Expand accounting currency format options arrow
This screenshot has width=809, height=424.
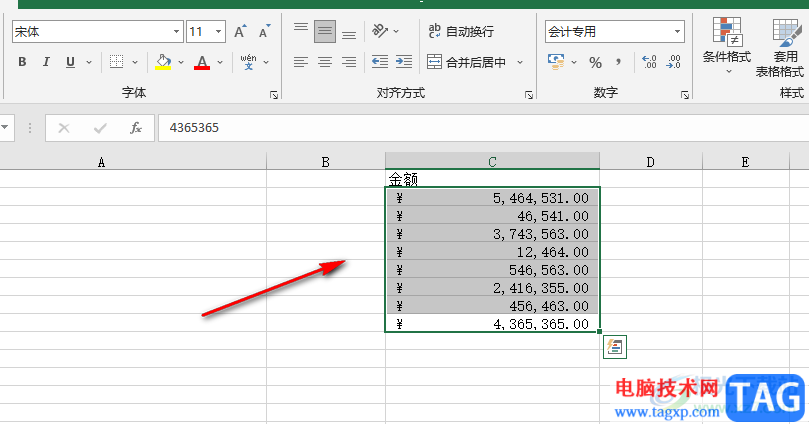(x=574, y=62)
